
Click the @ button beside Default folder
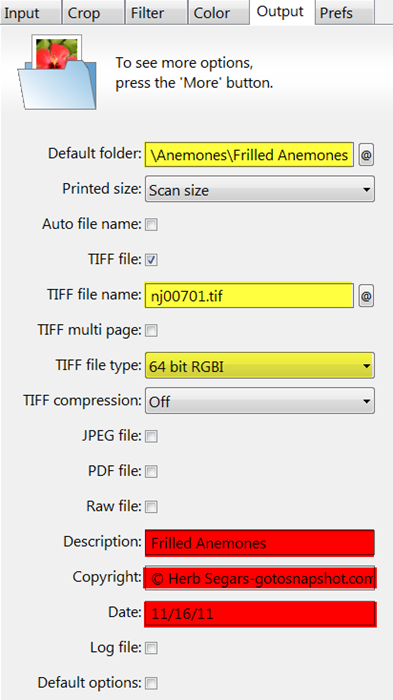coord(366,154)
